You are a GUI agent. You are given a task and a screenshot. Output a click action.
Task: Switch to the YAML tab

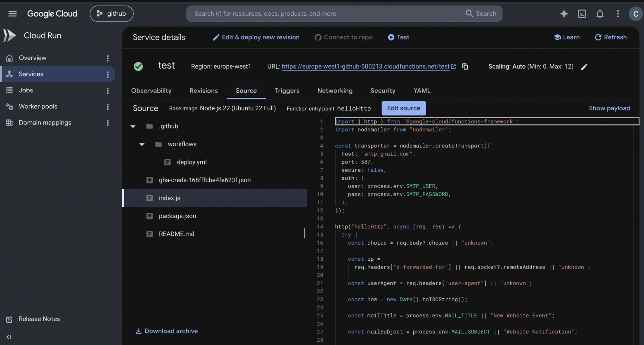coord(422,90)
